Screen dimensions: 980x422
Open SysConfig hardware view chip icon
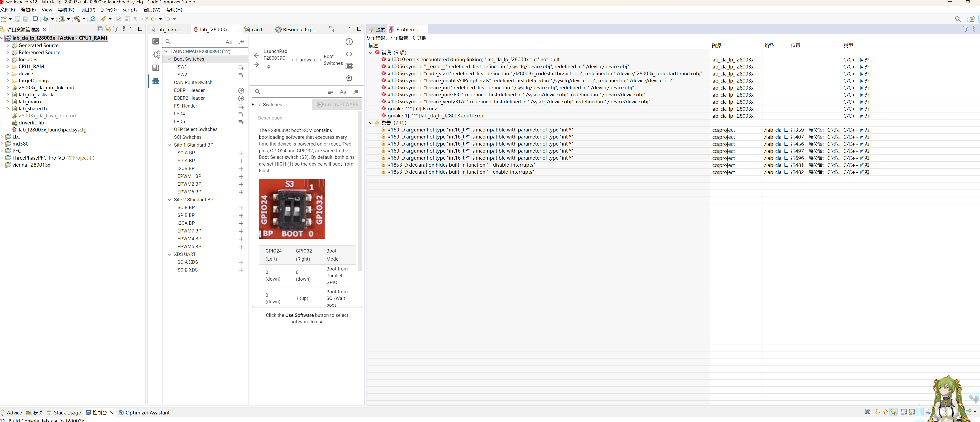[x=156, y=81]
